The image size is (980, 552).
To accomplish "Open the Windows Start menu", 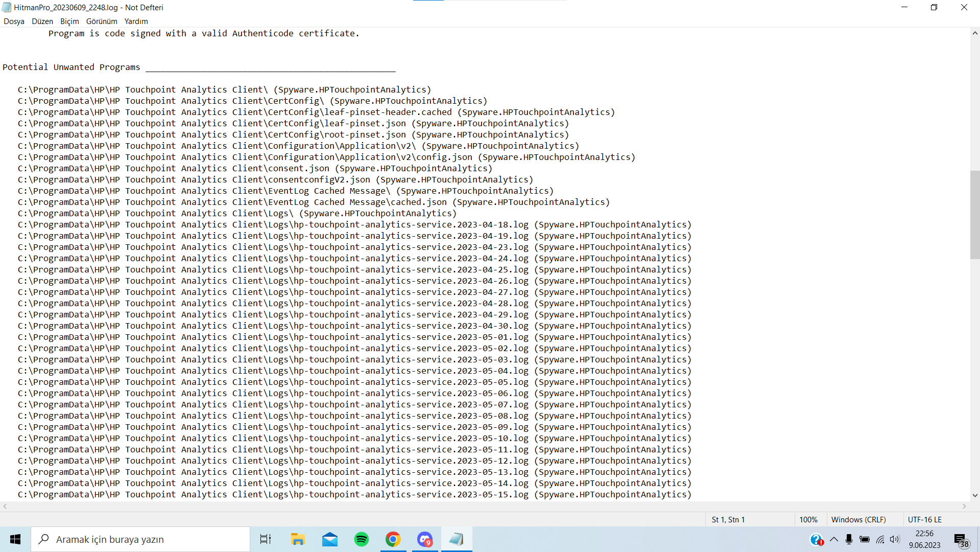I will pyautogui.click(x=15, y=539).
